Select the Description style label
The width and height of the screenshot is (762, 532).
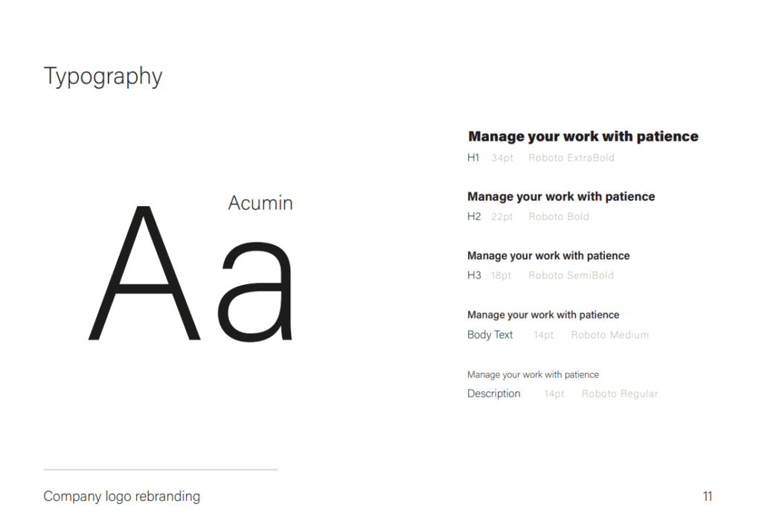494,394
